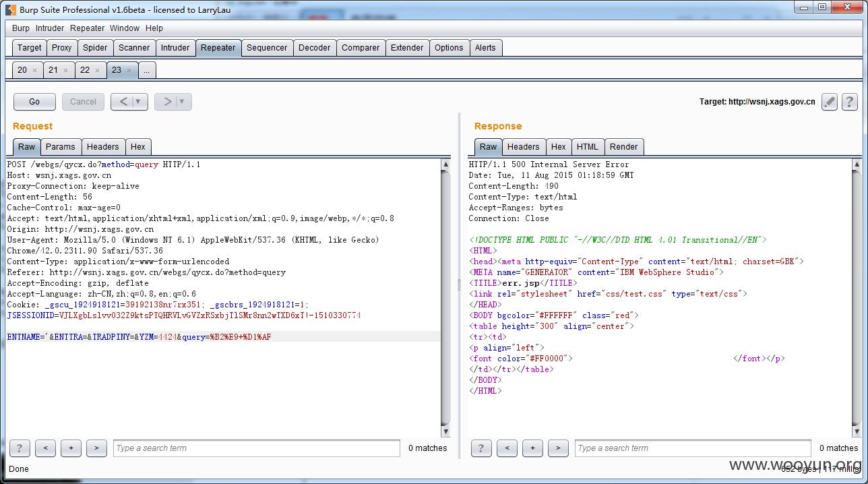Open the Burp menu
The image size is (868, 484).
[21, 28]
